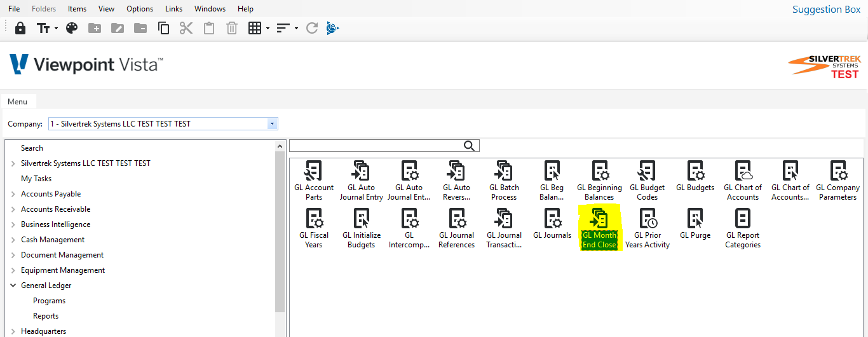Open the GL Account Parts form
The image size is (868, 337).
[x=314, y=181]
